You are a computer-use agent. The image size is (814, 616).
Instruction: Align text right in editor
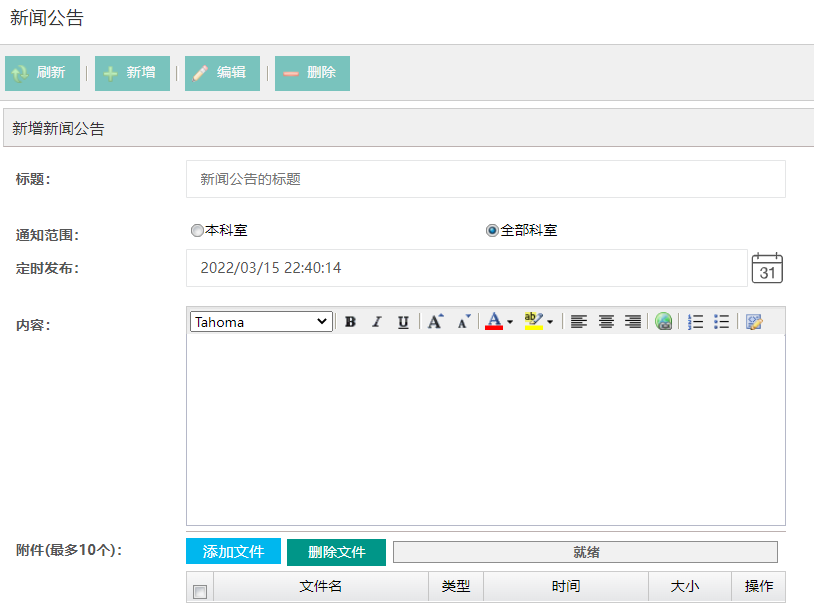coord(633,322)
